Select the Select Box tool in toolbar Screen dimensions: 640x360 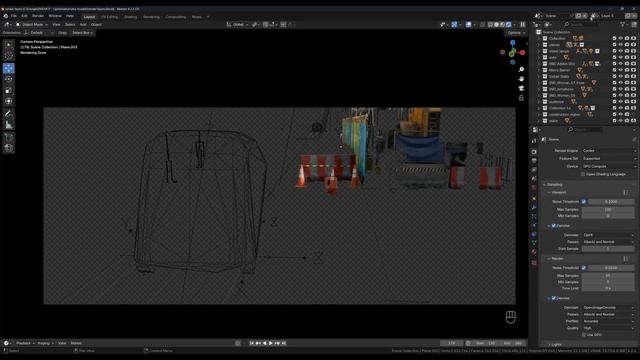9,44
